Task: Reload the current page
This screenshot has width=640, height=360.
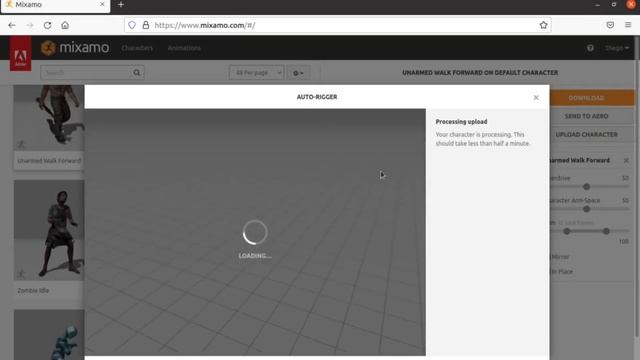Action: tap(47, 25)
